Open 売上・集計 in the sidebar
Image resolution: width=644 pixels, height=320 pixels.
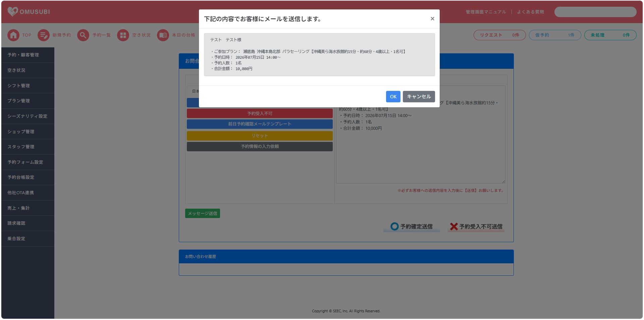28,208
